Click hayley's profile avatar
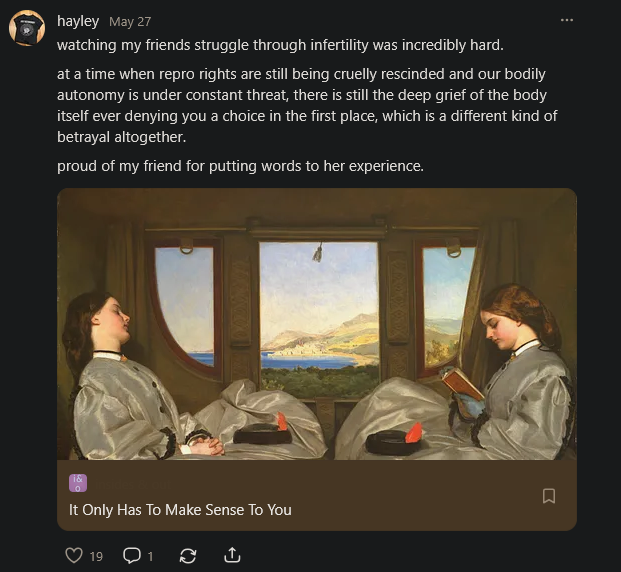 point(27,28)
